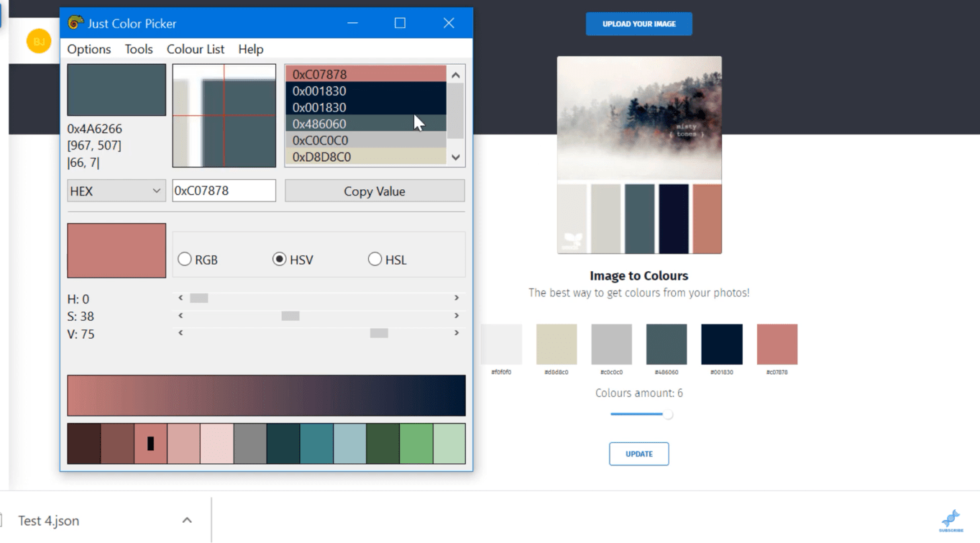
Task: Pick the pale green harmony swatch
Action: pos(449,444)
